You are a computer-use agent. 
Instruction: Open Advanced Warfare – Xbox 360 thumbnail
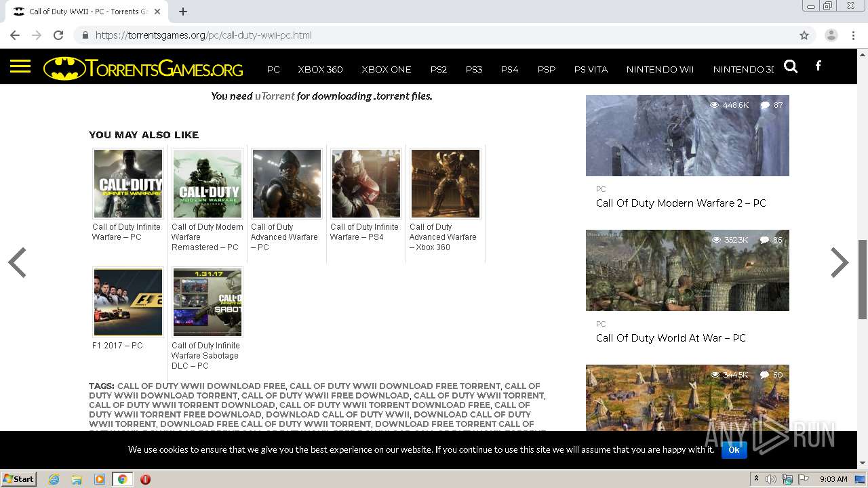tap(446, 184)
